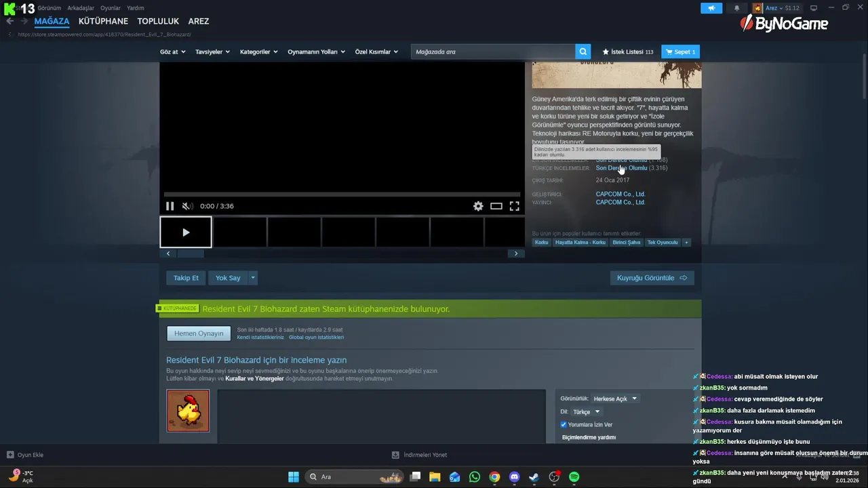Viewport: 868px width, 488px height.
Task: Open Outlook from the taskbar
Action: point(455,477)
